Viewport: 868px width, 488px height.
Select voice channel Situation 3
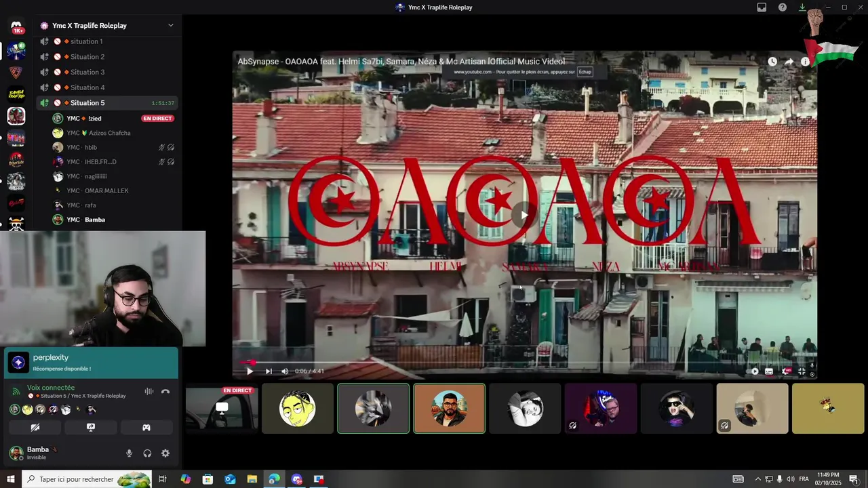tap(108, 72)
